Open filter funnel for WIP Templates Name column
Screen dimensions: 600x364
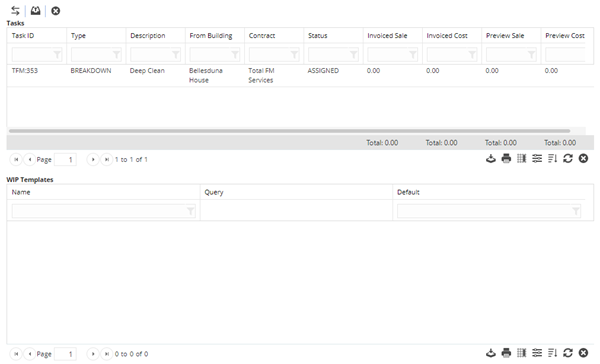click(190, 211)
